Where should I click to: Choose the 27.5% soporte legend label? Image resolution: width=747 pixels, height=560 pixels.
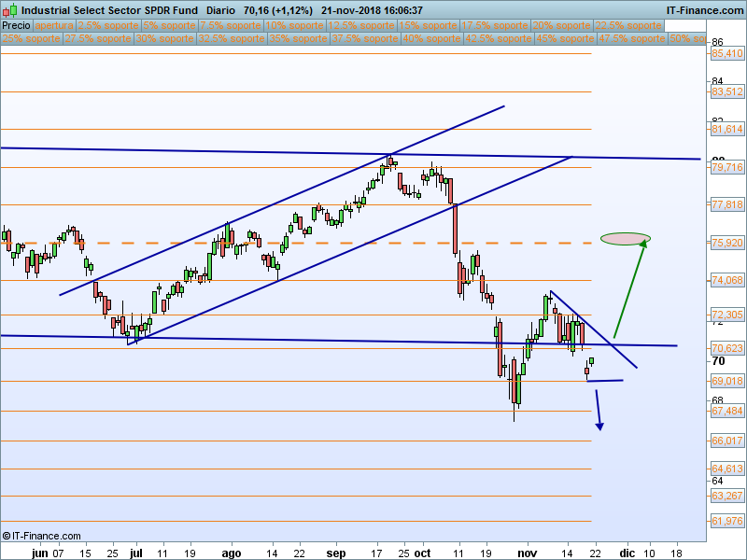(x=98, y=38)
